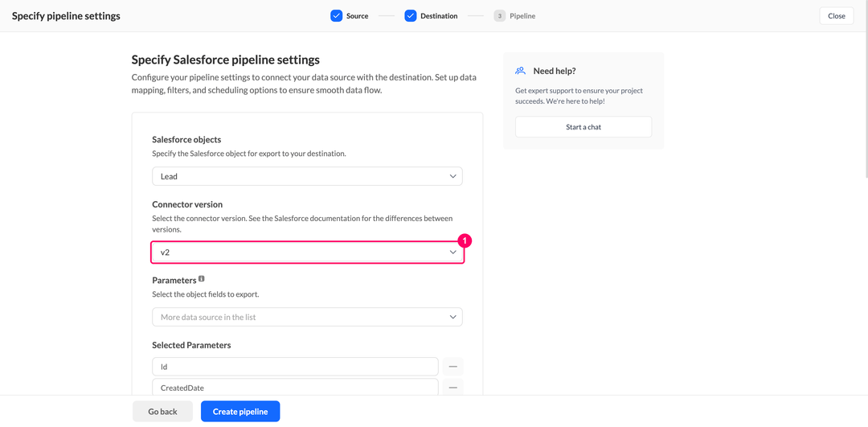Image resolution: width=868 pixels, height=427 pixels.
Task: Click the Create pipeline button
Action: pyautogui.click(x=240, y=412)
